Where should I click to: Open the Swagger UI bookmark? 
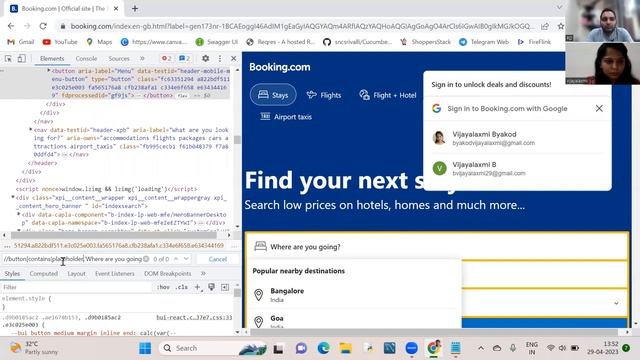click(217, 42)
